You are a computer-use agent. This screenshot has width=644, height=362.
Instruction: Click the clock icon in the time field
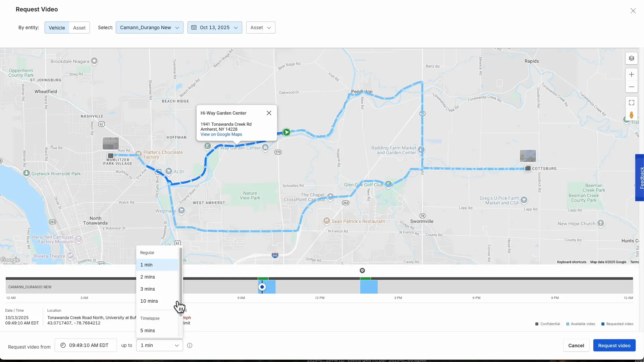[x=63, y=345]
